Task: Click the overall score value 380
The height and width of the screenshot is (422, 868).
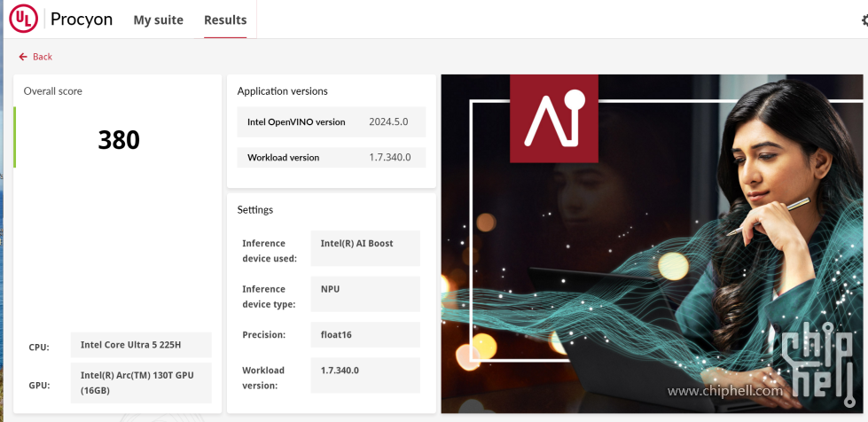Action: [119, 140]
